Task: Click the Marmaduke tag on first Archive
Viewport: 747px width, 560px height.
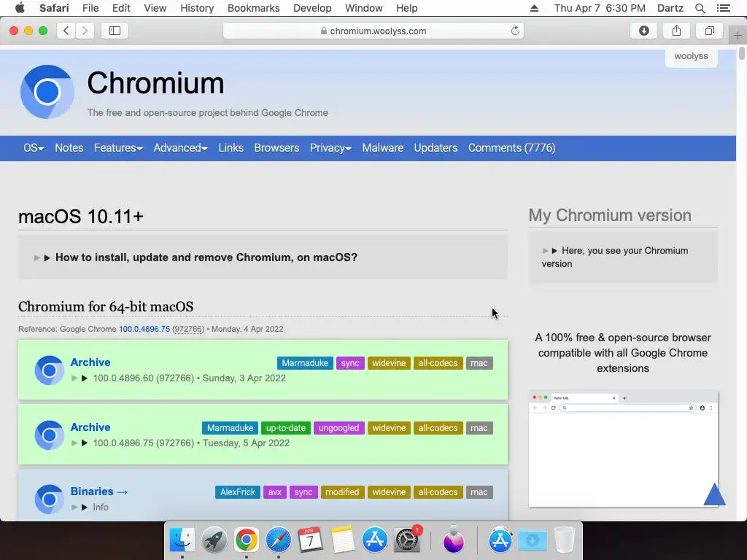Action: click(x=305, y=363)
